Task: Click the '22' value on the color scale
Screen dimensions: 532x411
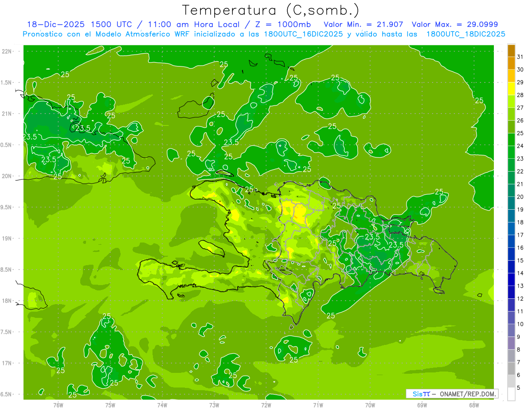Action: (520, 172)
